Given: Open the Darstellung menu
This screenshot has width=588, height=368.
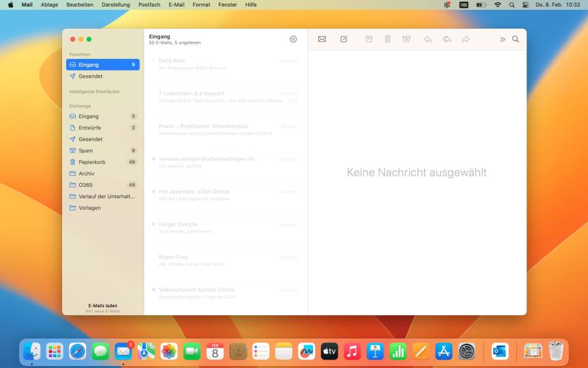Looking at the screenshot, I should (116, 5).
